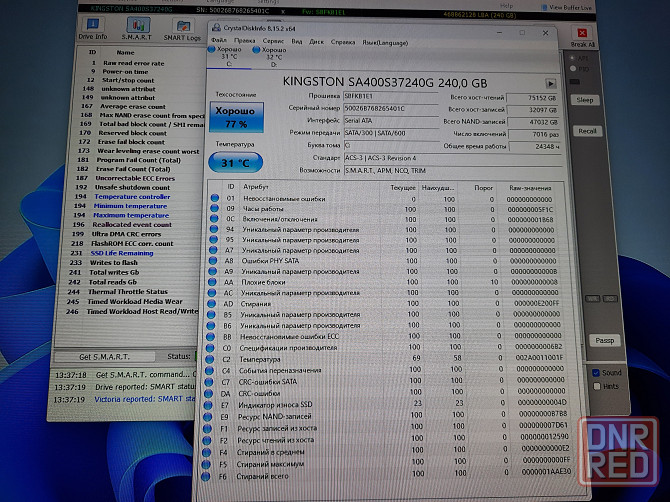Click status circle for Стирания row
The height and width of the screenshot is (502, 670).
click(211, 304)
